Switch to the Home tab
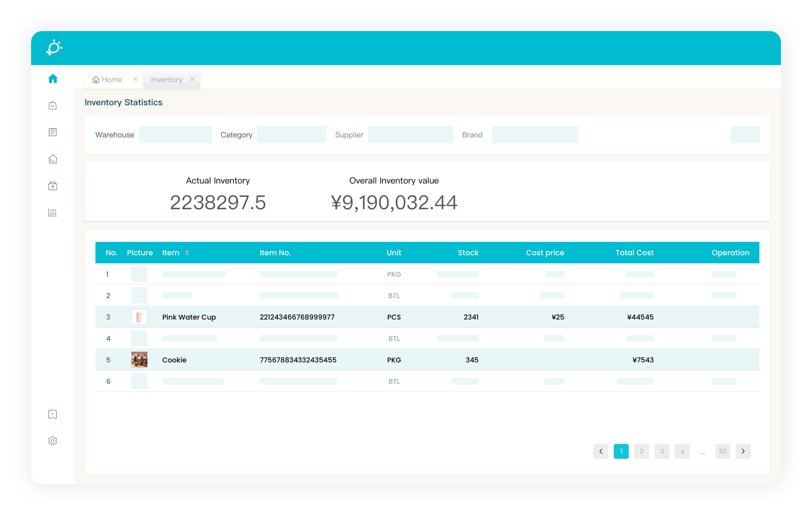 click(108, 80)
